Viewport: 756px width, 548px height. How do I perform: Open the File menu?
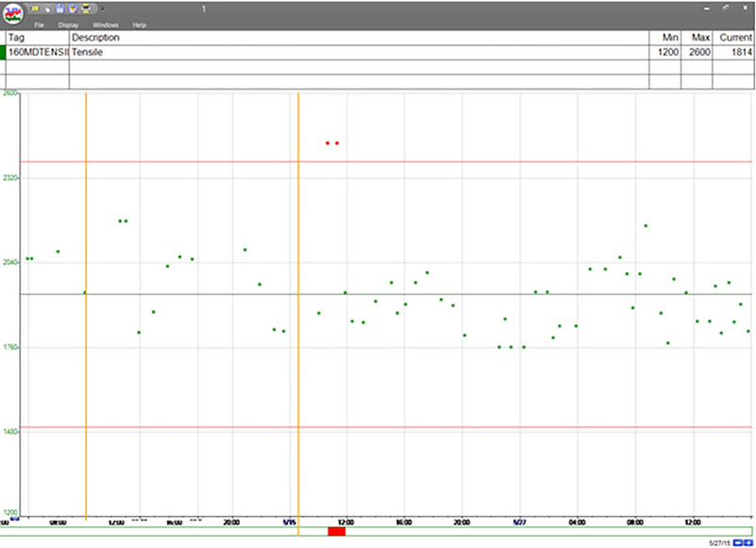(39, 26)
